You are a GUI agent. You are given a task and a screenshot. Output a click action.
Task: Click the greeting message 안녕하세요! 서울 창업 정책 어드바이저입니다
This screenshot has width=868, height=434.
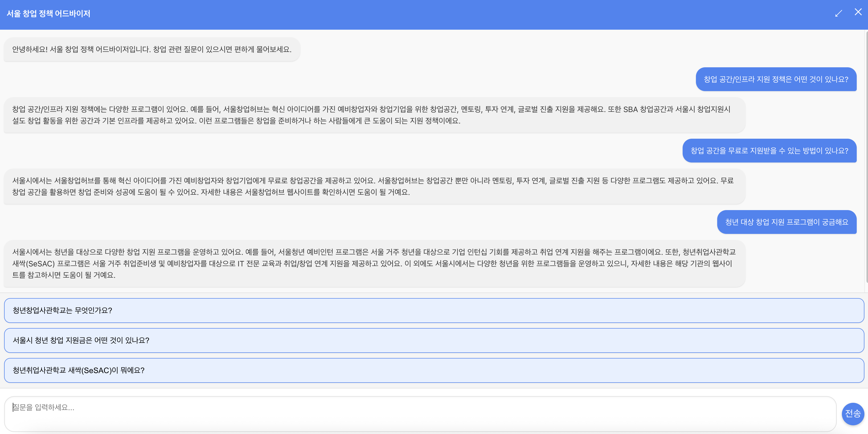(152, 49)
